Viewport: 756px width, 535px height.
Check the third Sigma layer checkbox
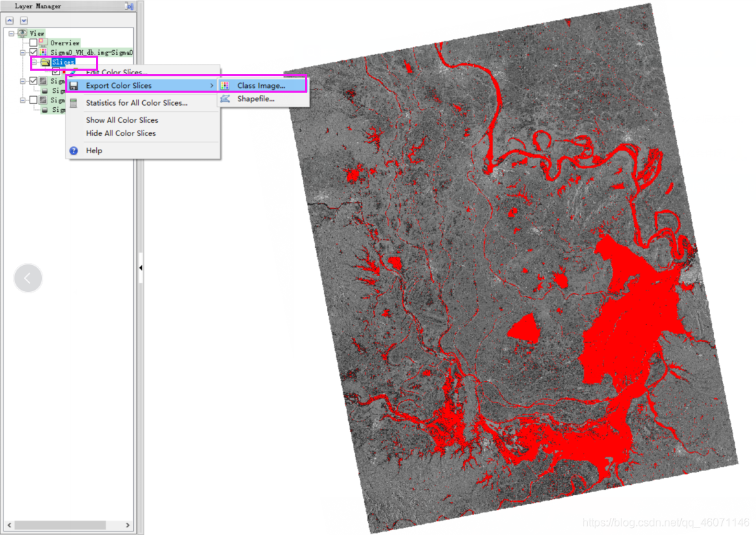[x=33, y=100]
